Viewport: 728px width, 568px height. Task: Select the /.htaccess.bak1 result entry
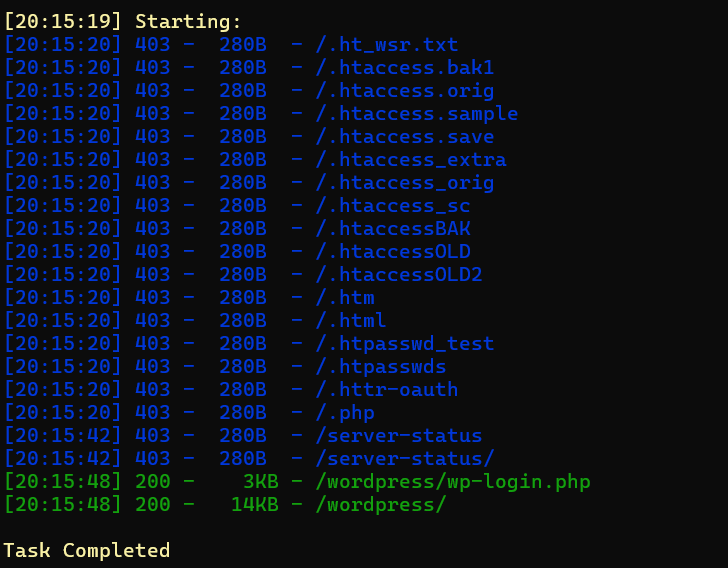405,68
